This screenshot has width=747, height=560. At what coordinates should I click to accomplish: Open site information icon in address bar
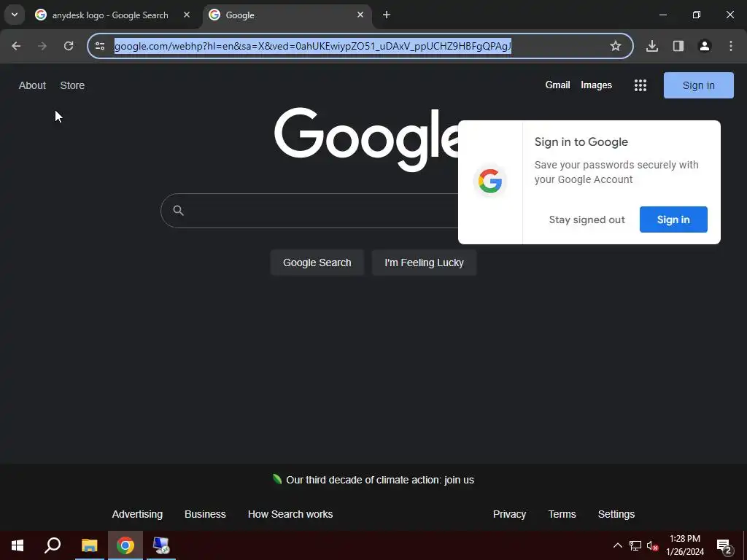[x=100, y=46]
